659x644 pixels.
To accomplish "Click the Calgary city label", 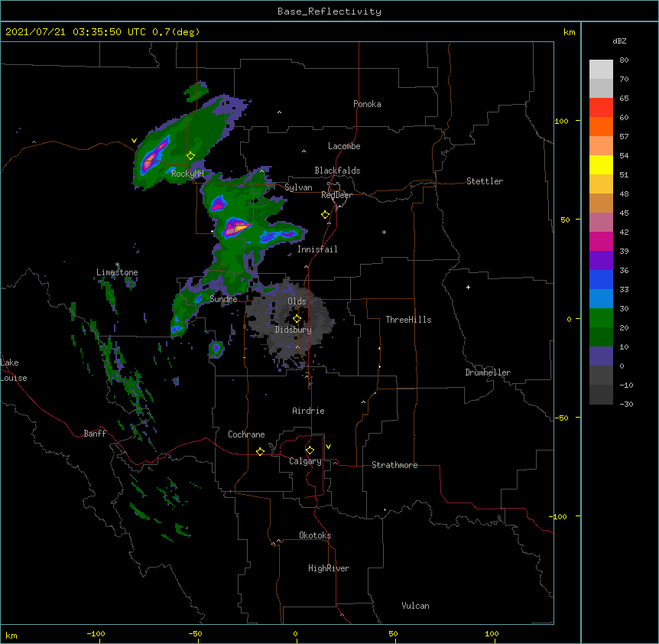I will [306, 461].
